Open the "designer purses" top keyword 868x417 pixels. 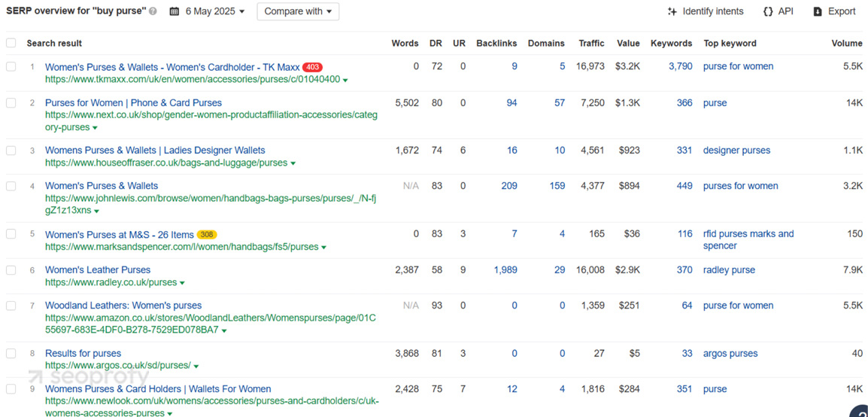tap(737, 151)
